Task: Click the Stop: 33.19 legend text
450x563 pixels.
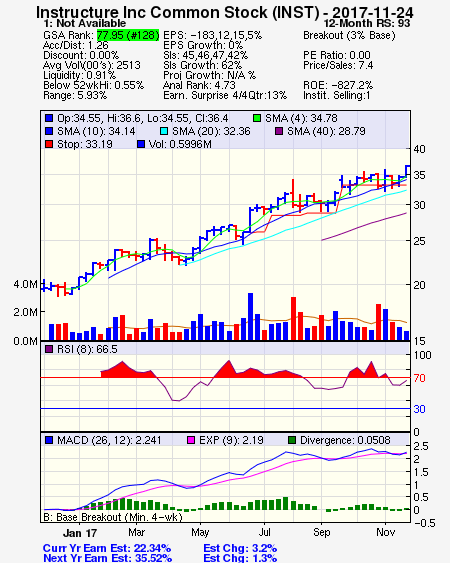Action: tap(85, 144)
